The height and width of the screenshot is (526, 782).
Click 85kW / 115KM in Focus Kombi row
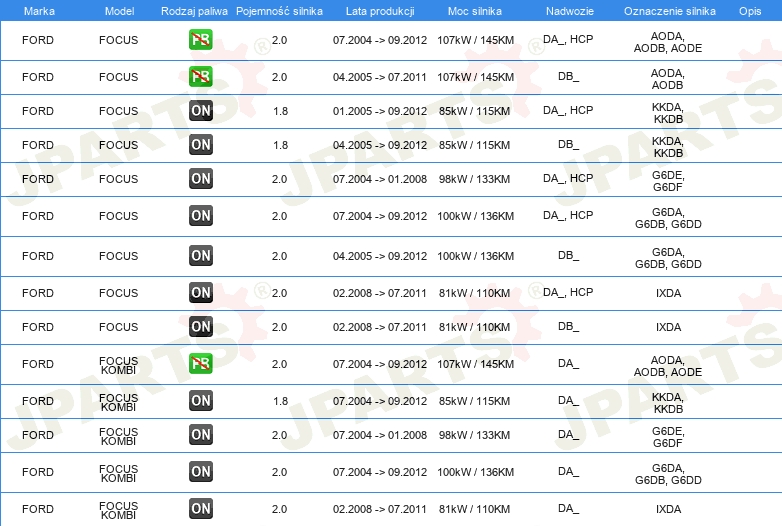[474, 401]
